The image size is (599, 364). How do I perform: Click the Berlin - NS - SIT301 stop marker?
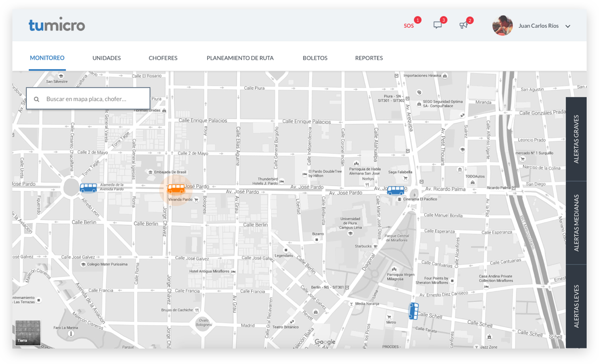pos(347,287)
